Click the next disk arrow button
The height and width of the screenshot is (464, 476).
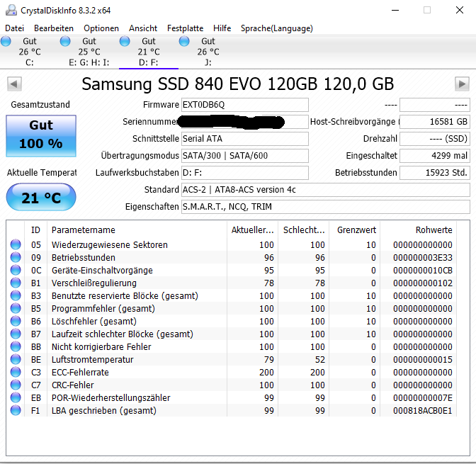pyautogui.click(x=462, y=84)
